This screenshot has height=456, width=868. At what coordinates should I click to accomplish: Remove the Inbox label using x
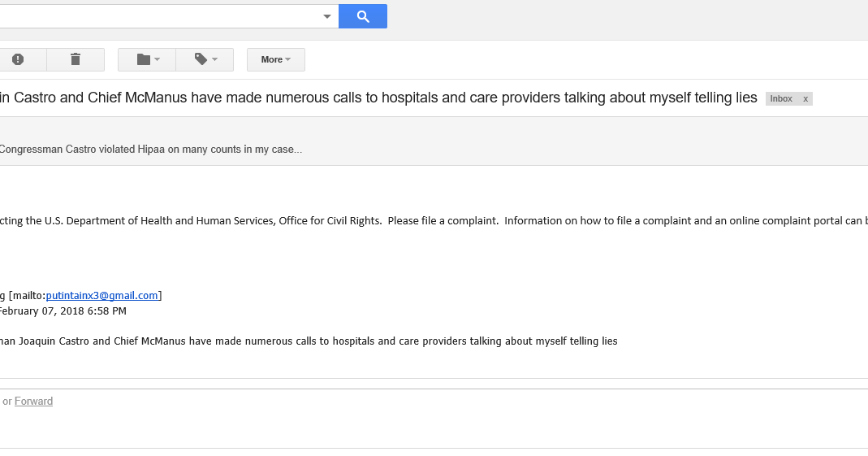click(805, 99)
